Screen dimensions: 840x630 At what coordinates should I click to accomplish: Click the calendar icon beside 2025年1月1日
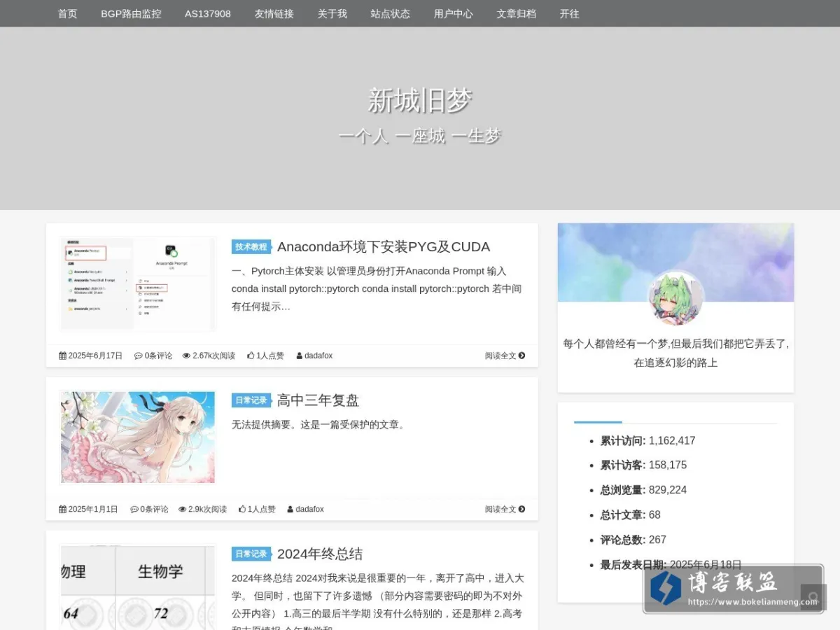pos(62,510)
